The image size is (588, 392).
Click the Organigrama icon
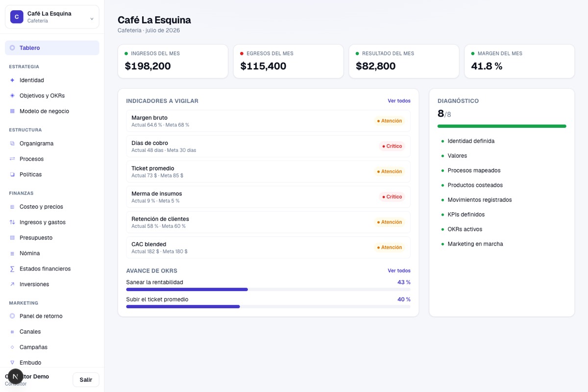point(12,144)
